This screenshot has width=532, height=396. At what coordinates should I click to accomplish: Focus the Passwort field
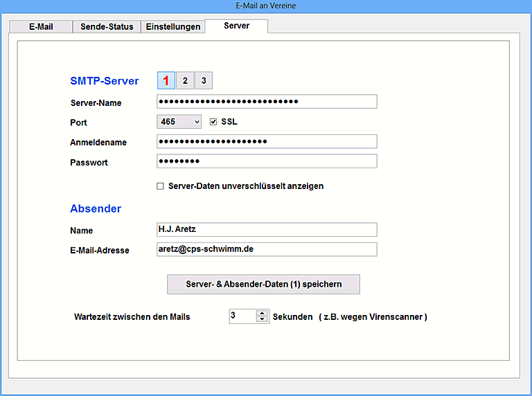pyautogui.click(x=267, y=161)
